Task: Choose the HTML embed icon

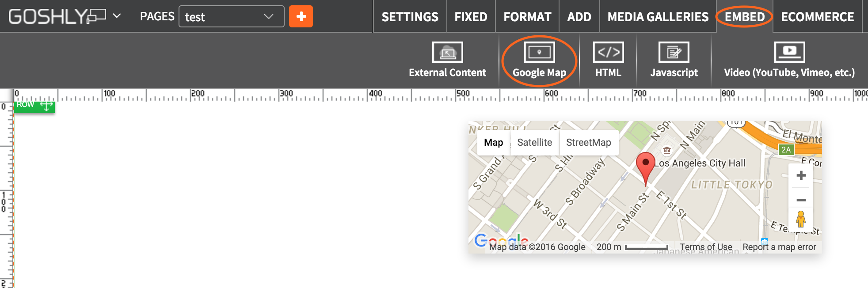Action: [x=608, y=60]
